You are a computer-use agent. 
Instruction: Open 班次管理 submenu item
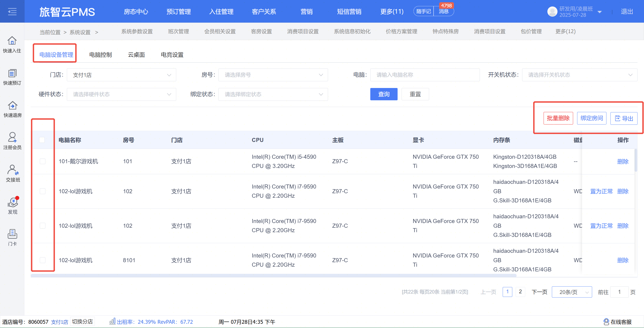point(178,31)
